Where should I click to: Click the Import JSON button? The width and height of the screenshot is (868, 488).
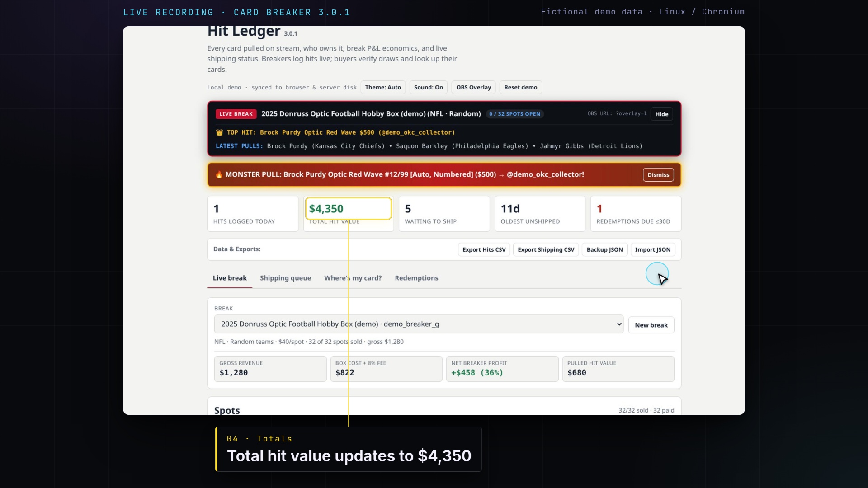click(652, 249)
